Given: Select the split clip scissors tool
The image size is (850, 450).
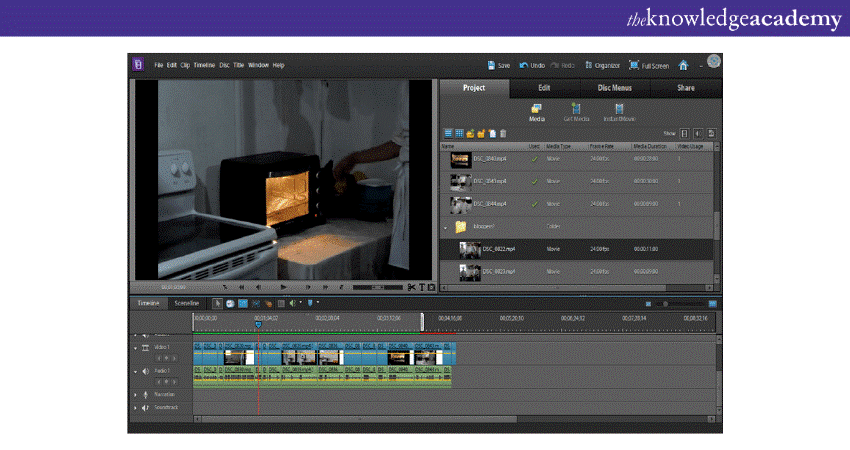Looking at the screenshot, I should click(x=412, y=287).
